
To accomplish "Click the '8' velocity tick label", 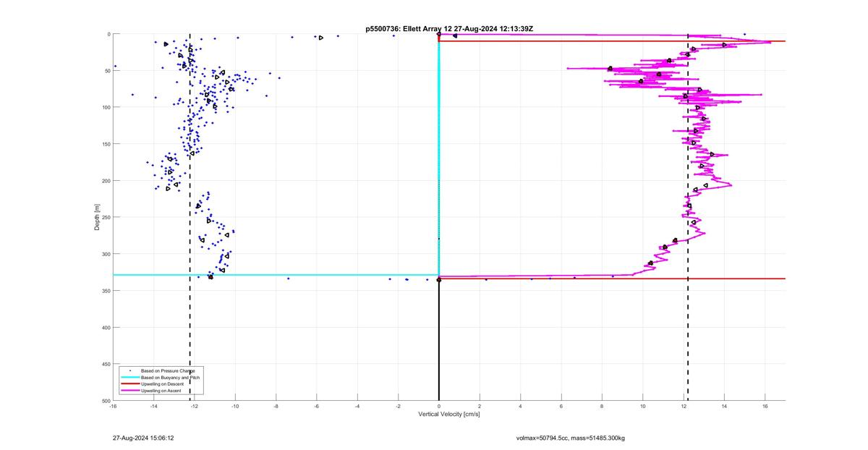I will [602, 407].
